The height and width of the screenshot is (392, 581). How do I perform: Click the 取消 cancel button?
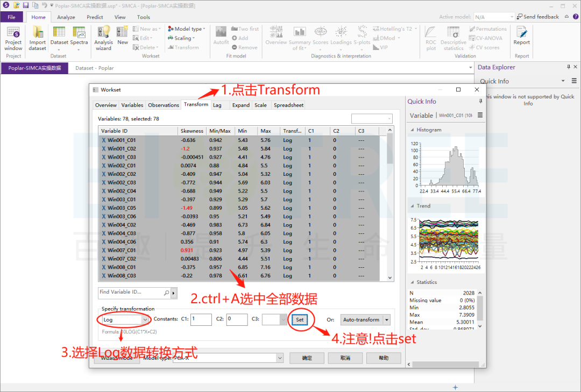point(345,358)
